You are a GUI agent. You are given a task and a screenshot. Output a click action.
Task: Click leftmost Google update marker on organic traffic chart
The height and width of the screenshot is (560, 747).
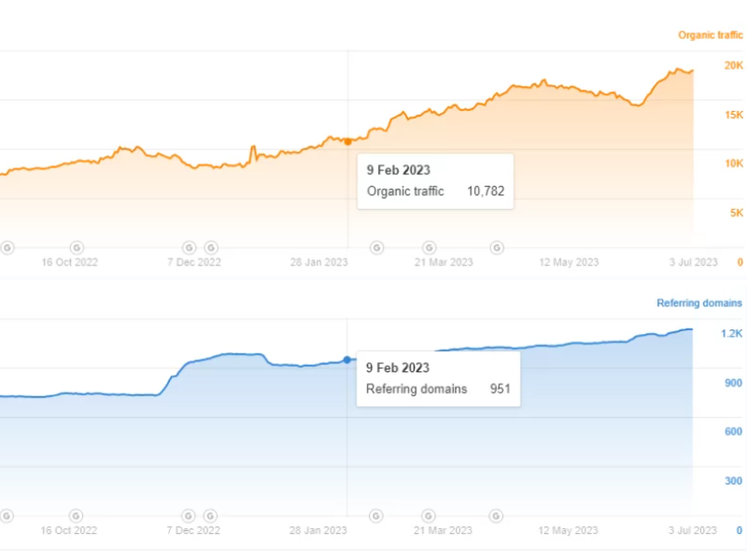point(7,247)
